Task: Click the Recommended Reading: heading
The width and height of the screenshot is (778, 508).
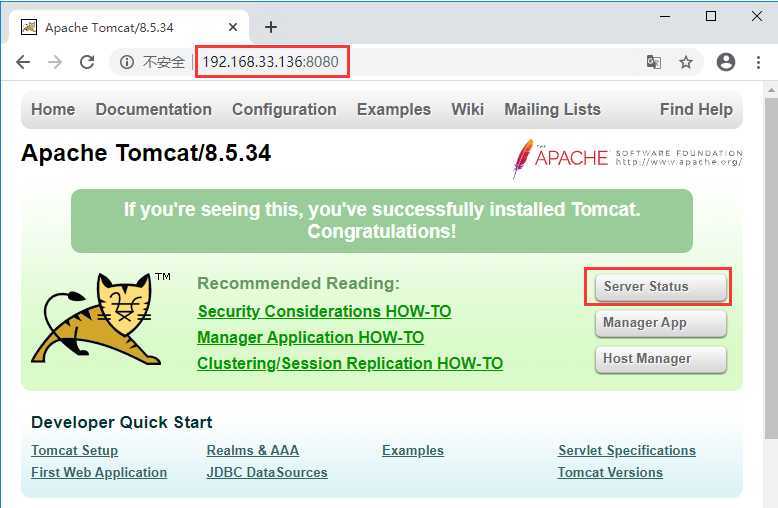Action: (298, 283)
